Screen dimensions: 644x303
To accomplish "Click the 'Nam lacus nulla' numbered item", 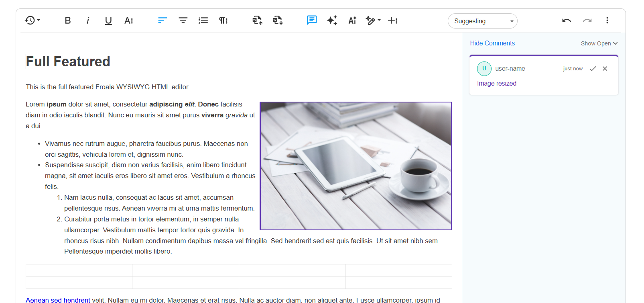I will coord(159,203).
